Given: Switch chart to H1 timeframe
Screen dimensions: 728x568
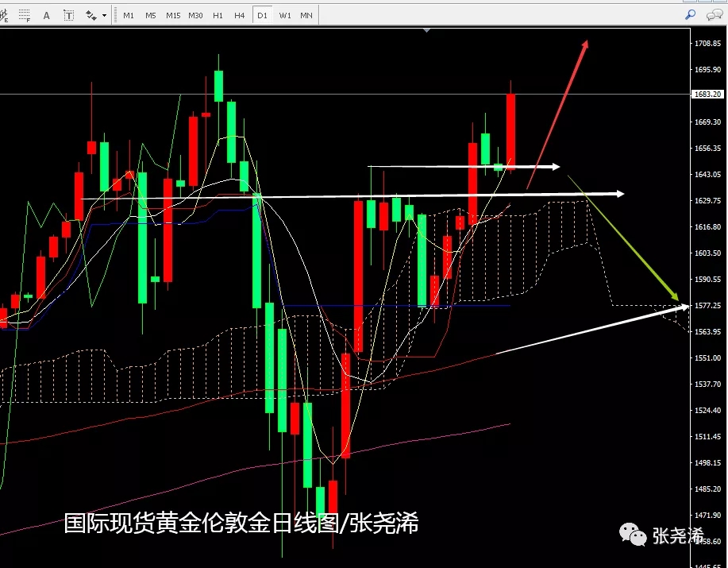Looking at the screenshot, I should tap(218, 15).
